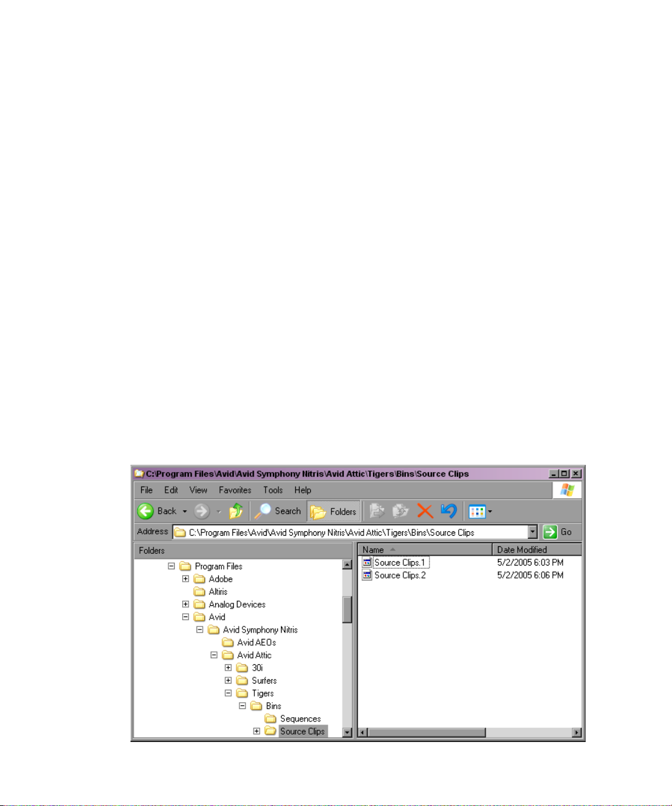
Task: Click the Source Clips.2 file icon
Action: (367, 575)
